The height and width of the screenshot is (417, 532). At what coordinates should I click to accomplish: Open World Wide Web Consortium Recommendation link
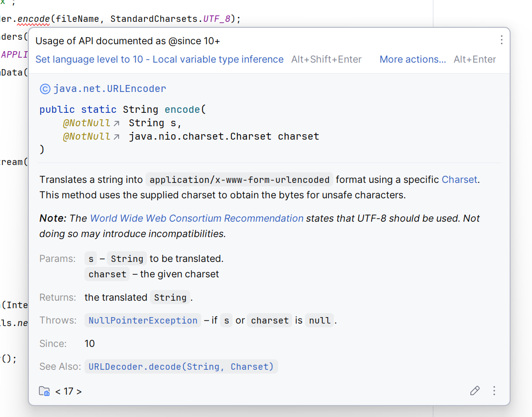coord(197,218)
